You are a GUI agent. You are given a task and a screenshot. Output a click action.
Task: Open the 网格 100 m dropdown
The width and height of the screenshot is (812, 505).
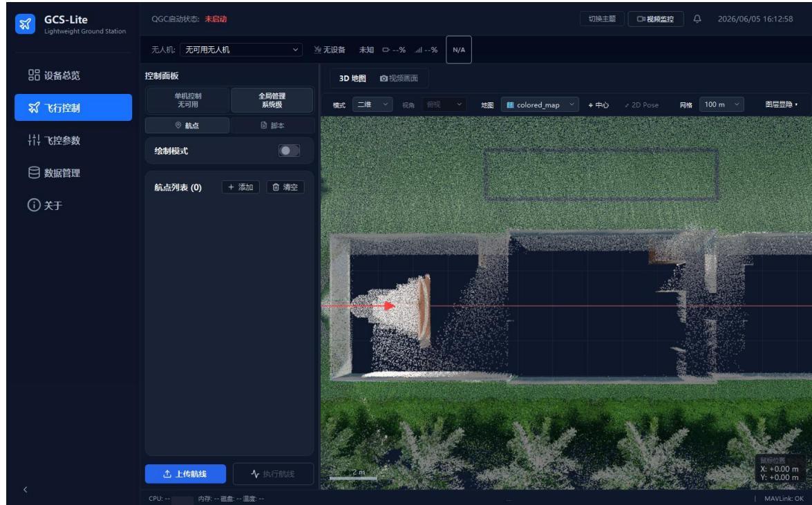(721, 104)
